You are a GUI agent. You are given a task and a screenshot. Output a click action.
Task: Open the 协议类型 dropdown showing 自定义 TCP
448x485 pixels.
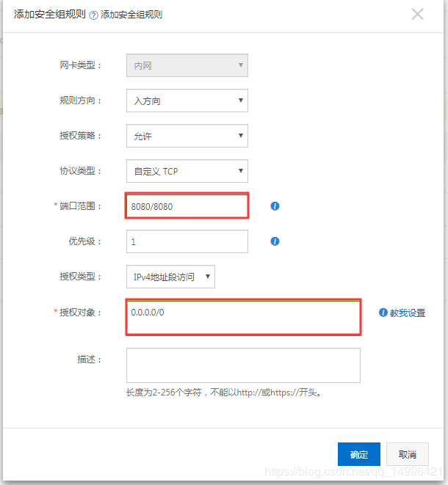[x=187, y=171]
